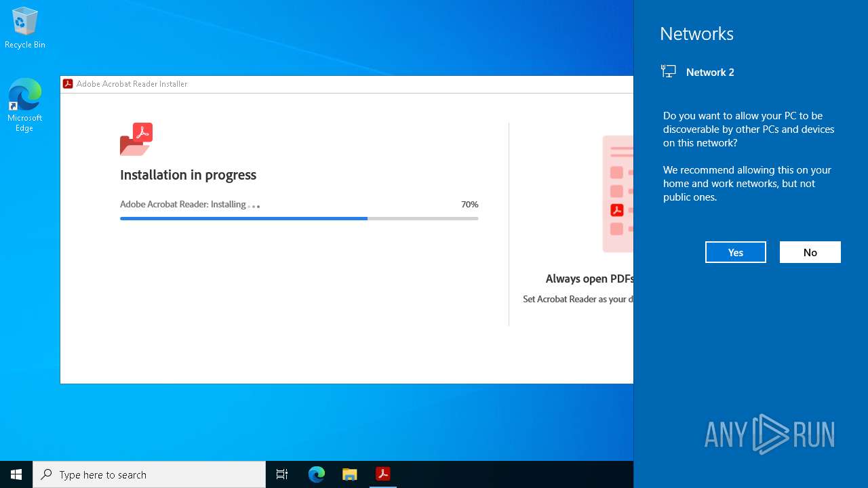Image resolution: width=868 pixels, height=488 pixels.
Task: Open the Microsoft Edge desktop shortcut
Action: [24, 105]
